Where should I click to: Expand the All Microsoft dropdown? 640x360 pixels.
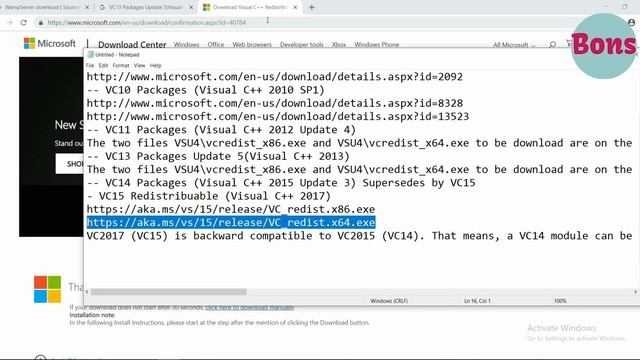514,44
